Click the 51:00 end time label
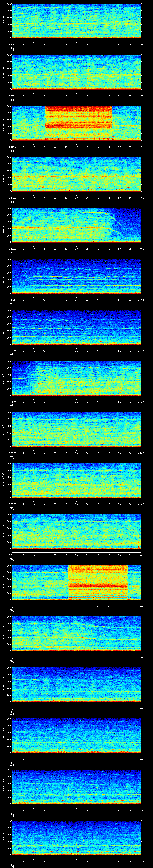Viewport: 153px width, 868px height. click(x=141, y=351)
